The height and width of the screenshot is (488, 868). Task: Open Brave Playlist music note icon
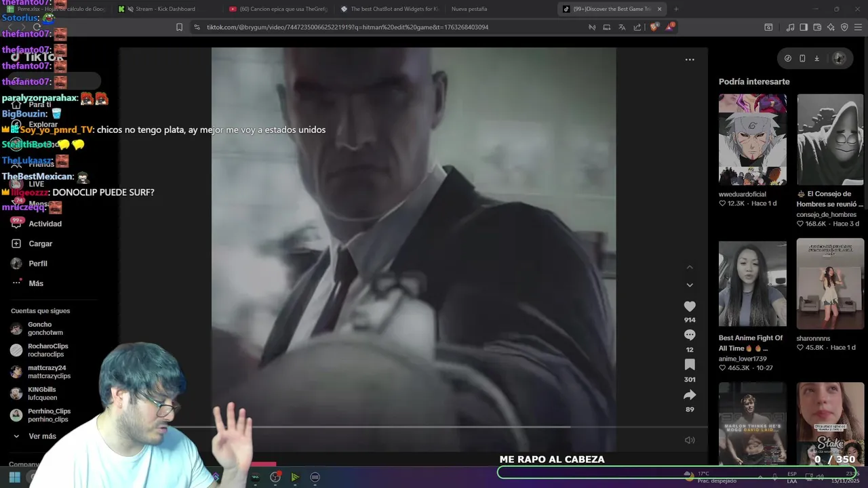coord(790,27)
